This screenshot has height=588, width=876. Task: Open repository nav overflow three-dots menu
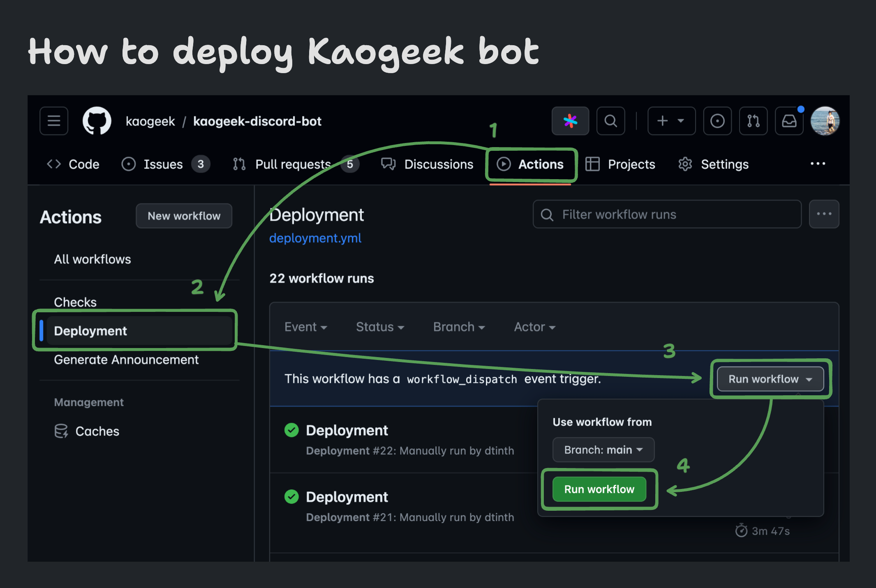point(818,164)
